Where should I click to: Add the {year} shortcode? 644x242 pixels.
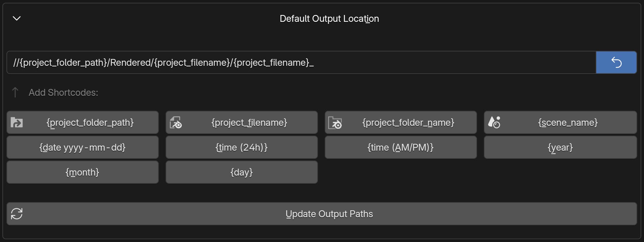560,147
